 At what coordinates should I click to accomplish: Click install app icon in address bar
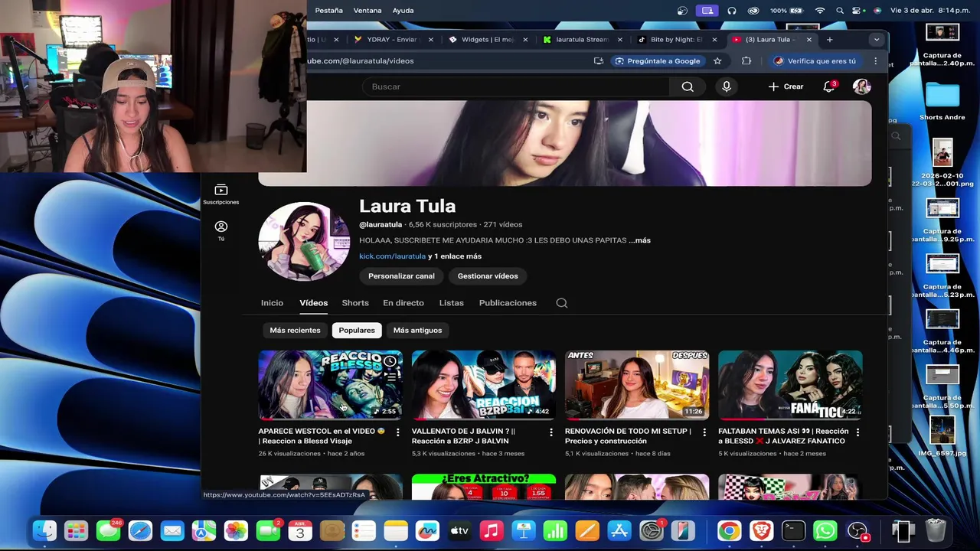(599, 61)
